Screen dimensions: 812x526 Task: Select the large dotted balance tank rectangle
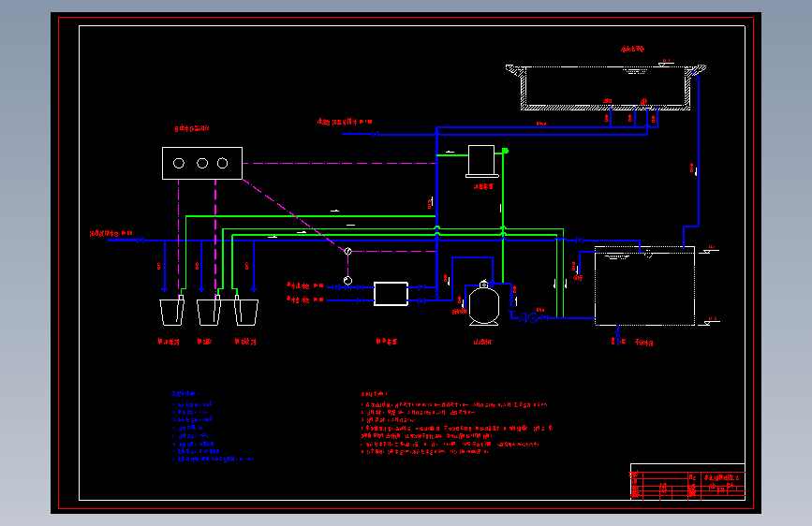tap(644, 286)
